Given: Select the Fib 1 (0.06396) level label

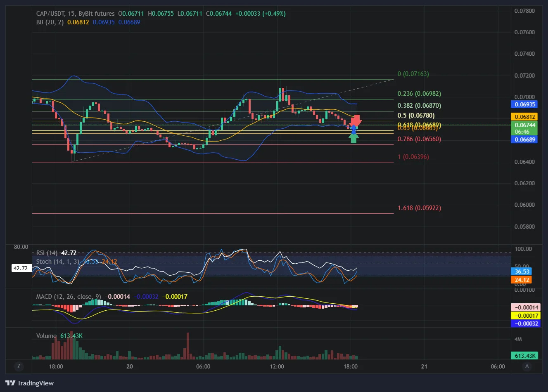Looking at the screenshot, I should (x=413, y=157).
